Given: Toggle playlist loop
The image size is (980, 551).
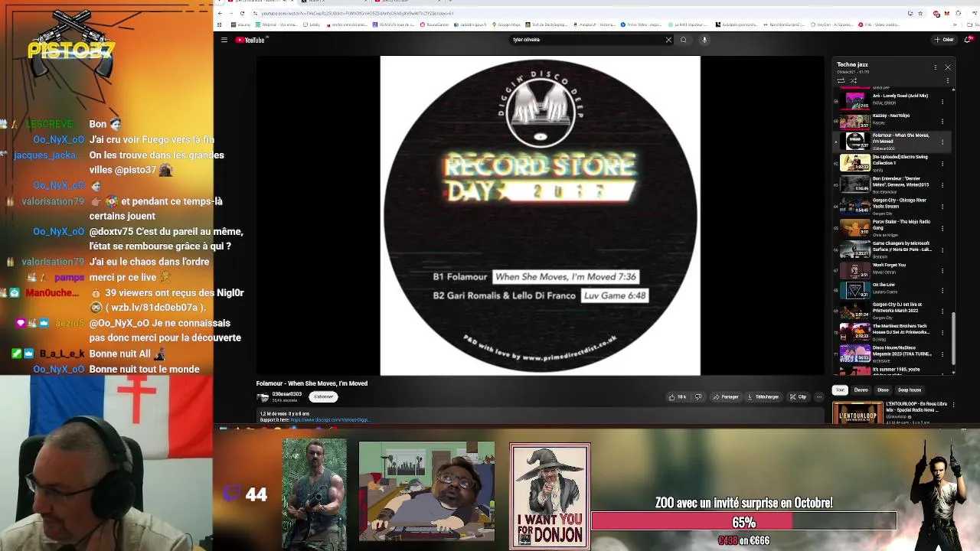Looking at the screenshot, I should coord(841,80).
